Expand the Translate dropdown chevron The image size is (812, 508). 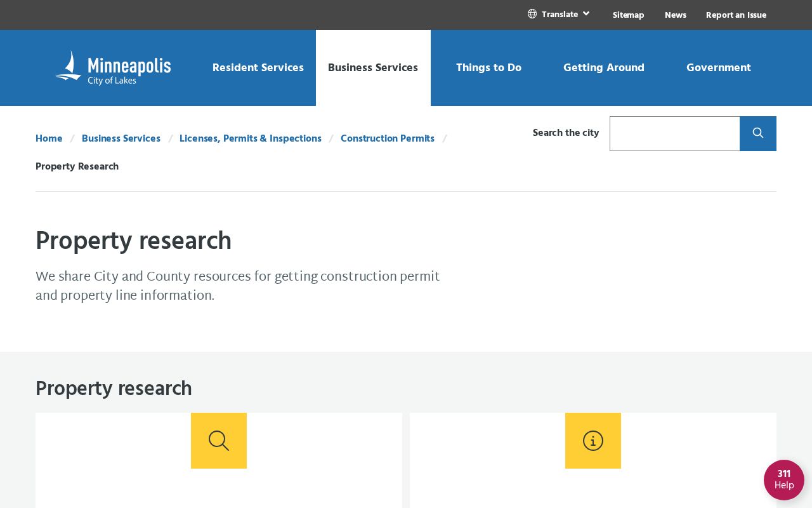pyautogui.click(x=586, y=13)
